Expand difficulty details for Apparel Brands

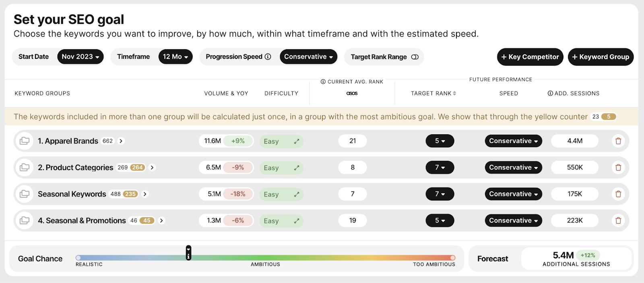click(297, 141)
